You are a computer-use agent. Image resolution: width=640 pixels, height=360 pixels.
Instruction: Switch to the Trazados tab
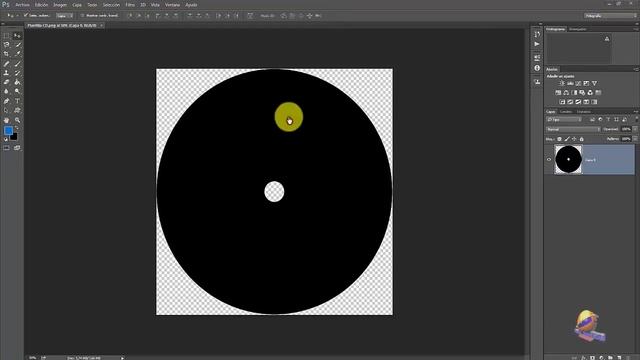584,111
